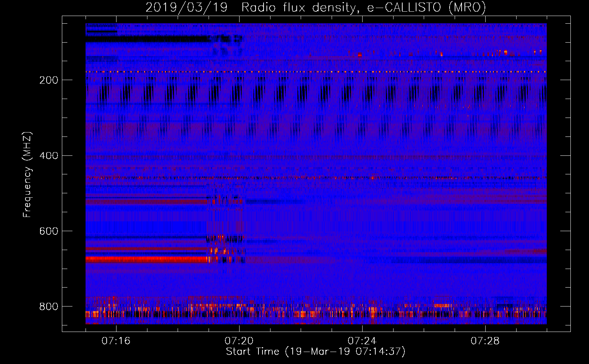Image resolution: width=589 pixels, height=364 pixels.
Task: Click the plot title '2019/03/19 Radio flux density'
Action: pos(316,7)
